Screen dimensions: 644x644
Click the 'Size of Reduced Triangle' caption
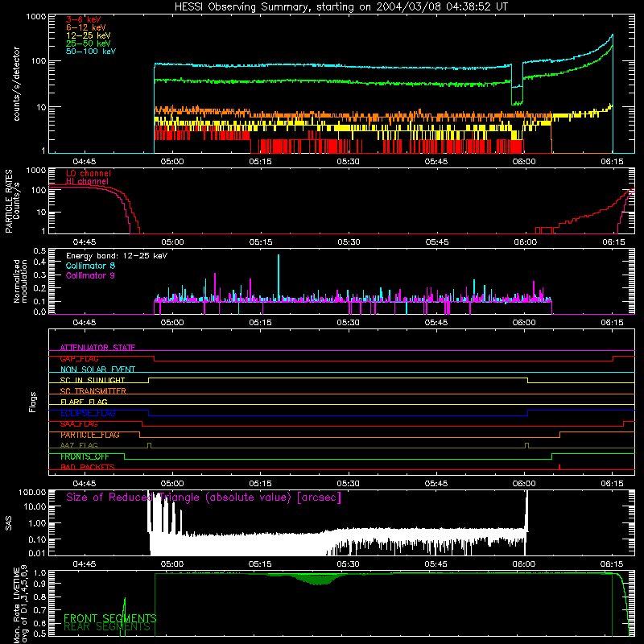(204, 497)
